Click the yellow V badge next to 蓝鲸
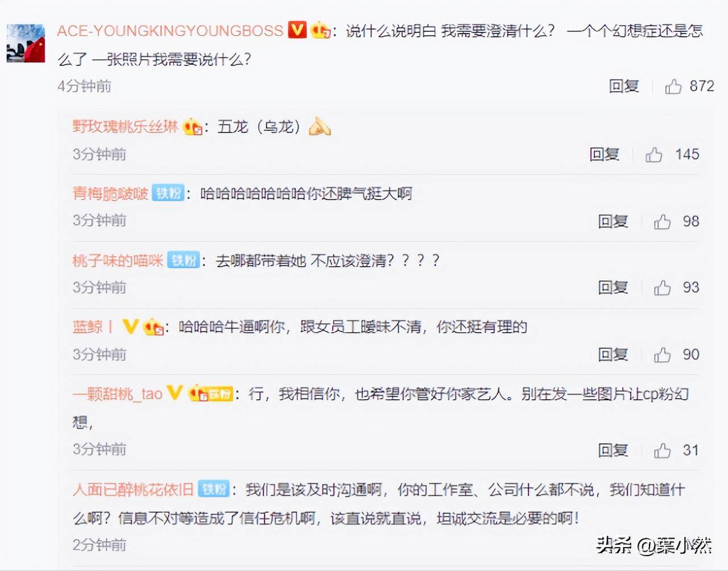The width and height of the screenshot is (728, 571). [130, 326]
